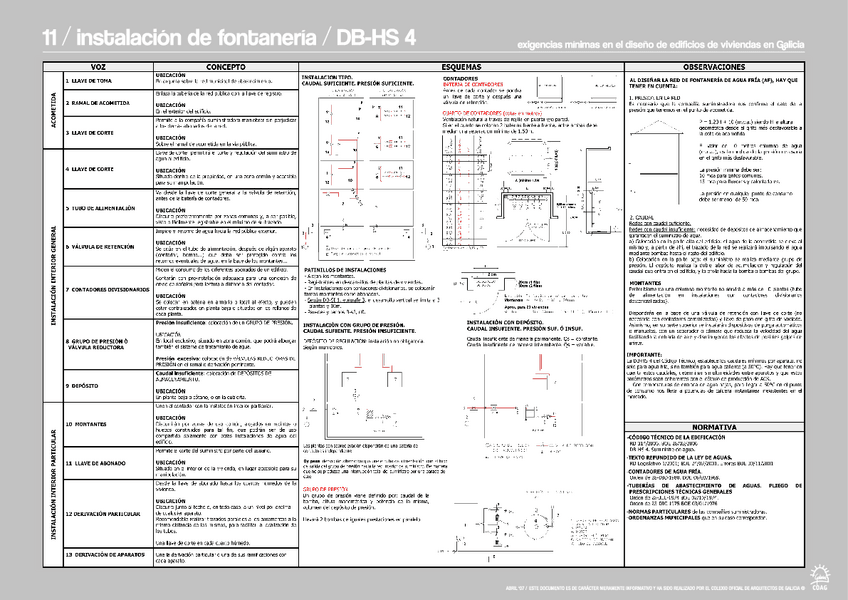Image resolution: width=848 pixels, height=600 pixels.
Task: Click the footer disclaimer text "ABRIL '07"
Action: point(655,588)
